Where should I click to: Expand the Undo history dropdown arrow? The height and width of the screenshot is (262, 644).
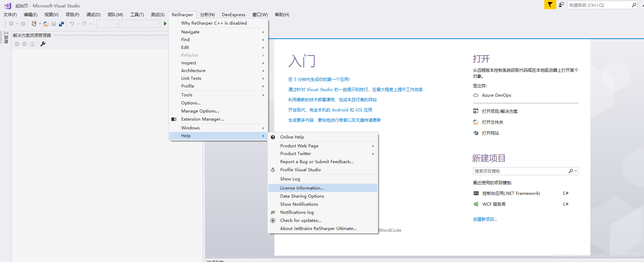point(78,24)
